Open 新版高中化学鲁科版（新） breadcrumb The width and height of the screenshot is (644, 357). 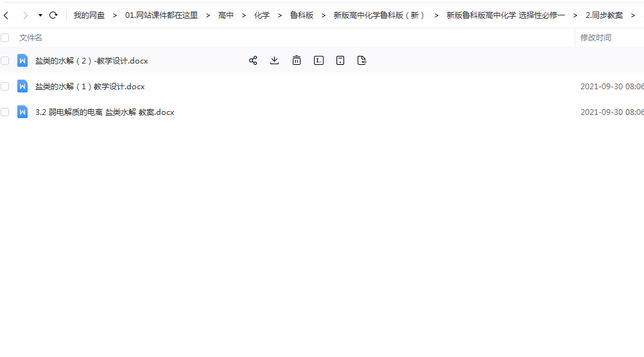point(379,15)
